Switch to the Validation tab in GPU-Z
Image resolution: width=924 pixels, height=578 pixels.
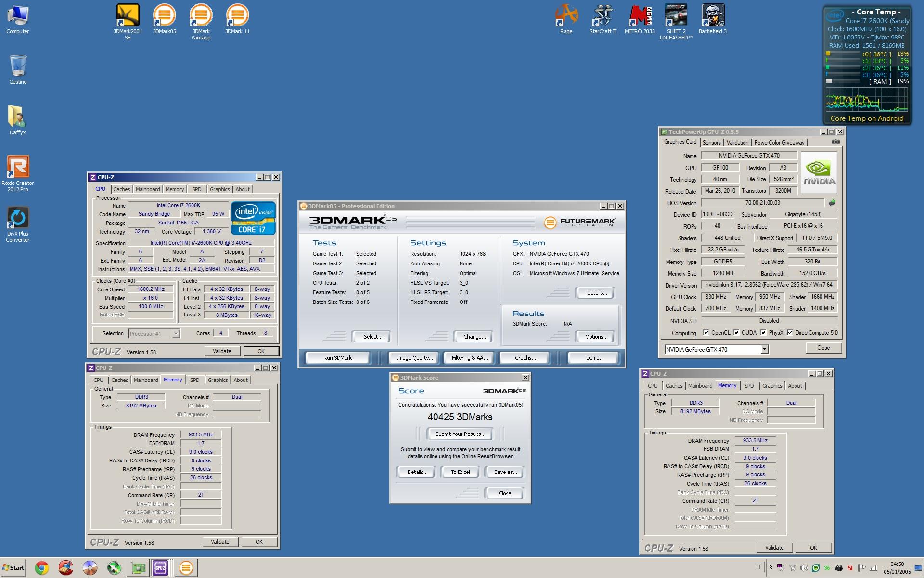(737, 143)
